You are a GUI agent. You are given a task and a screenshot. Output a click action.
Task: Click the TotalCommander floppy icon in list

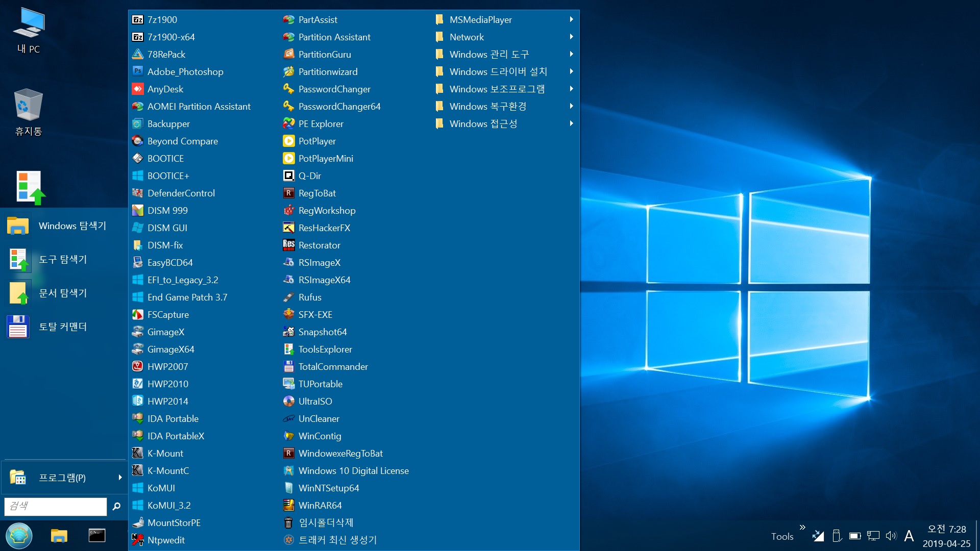click(288, 367)
